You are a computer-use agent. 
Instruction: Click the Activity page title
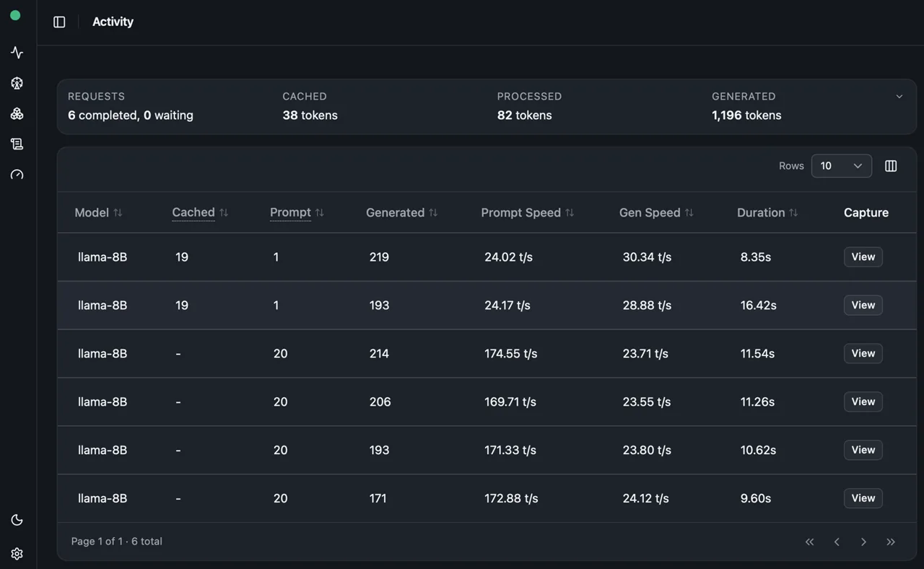click(x=113, y=22)
